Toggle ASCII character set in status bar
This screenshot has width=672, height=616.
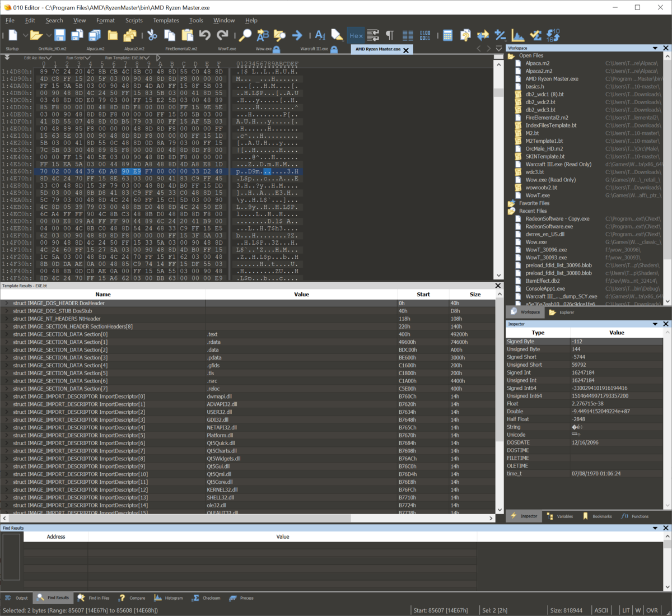pyautogui.click(x=601, y=610)
